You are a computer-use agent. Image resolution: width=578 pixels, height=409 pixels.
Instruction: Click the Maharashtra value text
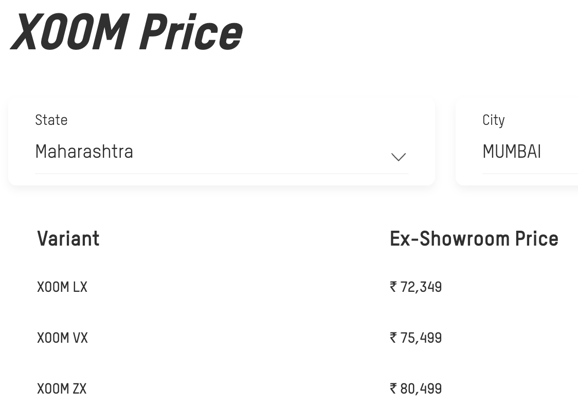[x=84, y=151]
